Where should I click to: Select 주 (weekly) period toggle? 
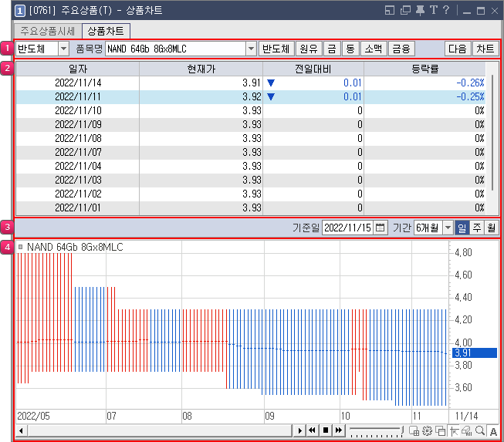point(477,228)
